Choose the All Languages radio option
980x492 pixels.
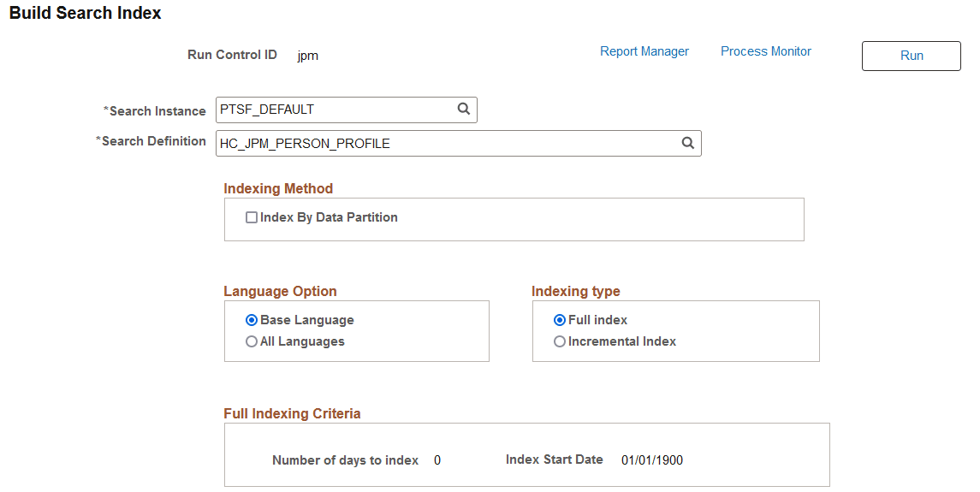click(252, 341)
